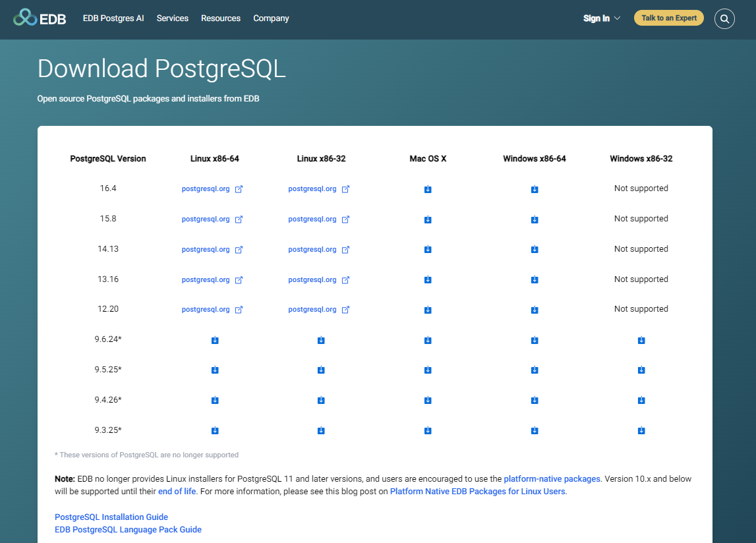Click the Windows x86-64 column header
The height and width of the screenshot is (543, 756).
click(x=535, y=159)
